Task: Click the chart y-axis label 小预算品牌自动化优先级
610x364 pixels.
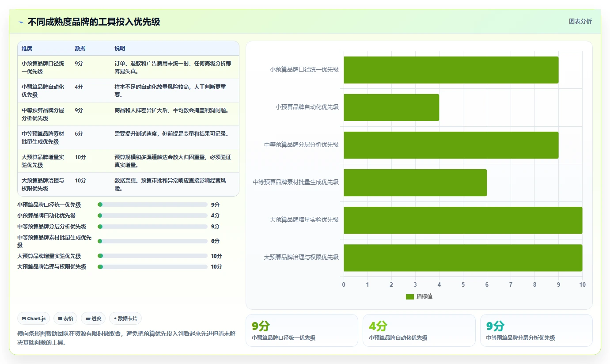Action: 307,107
